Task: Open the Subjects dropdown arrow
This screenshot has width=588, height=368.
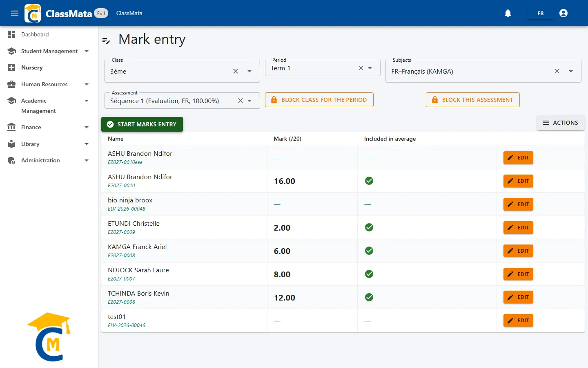Action: (x=571, y=71)
